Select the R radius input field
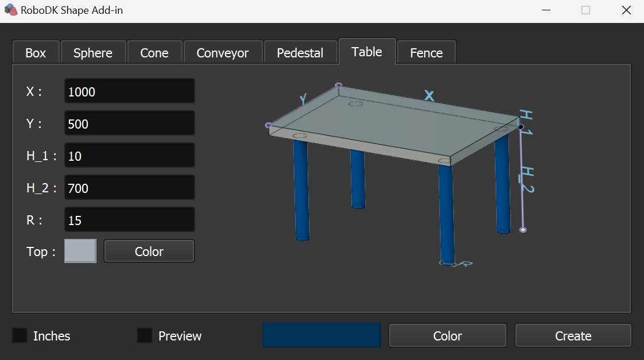The image size is (644, 360). [x=129, y=220]
